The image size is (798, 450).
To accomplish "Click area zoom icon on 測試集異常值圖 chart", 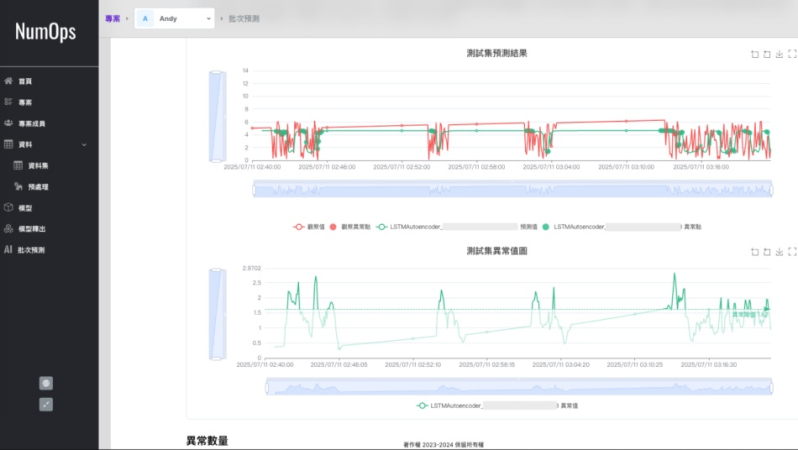I will (x=755, y=251).
